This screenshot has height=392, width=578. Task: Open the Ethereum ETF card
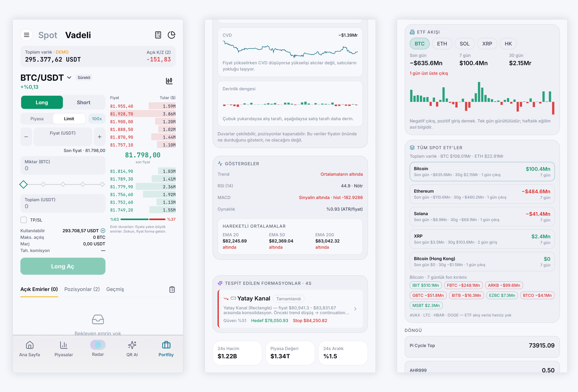482,194
